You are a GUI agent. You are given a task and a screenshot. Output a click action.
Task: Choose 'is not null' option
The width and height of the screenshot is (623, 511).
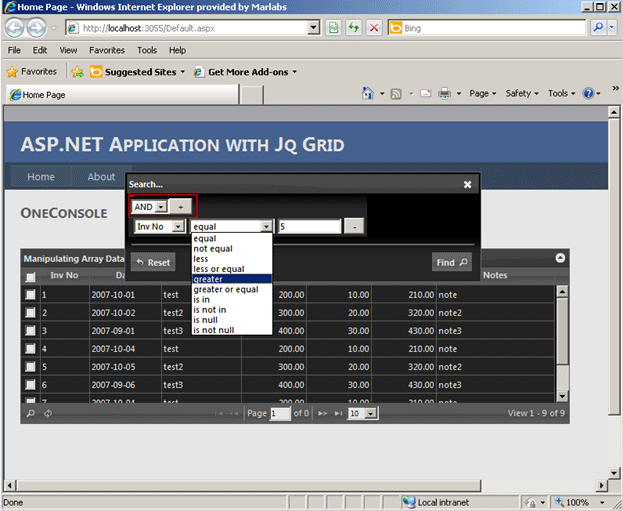232,330
